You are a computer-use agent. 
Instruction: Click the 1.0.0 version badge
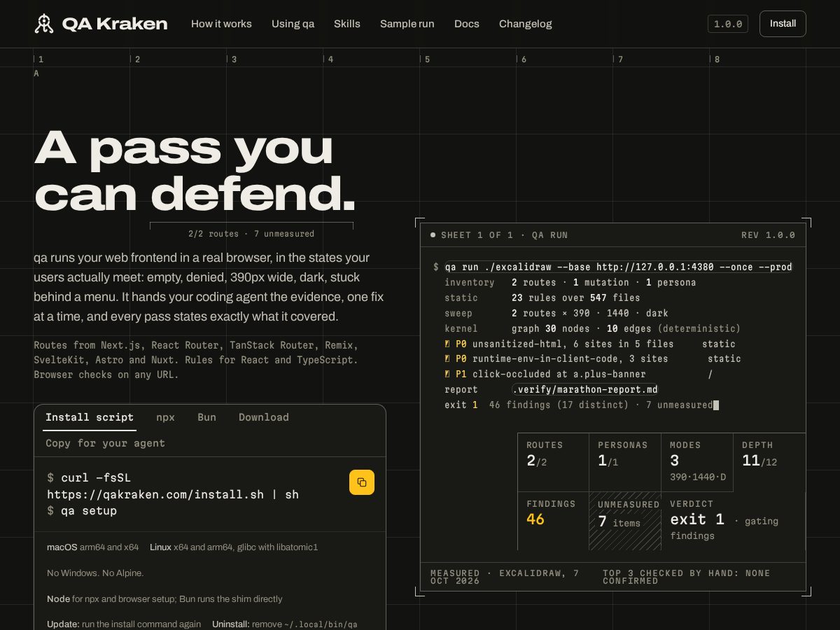pos(728,24)
